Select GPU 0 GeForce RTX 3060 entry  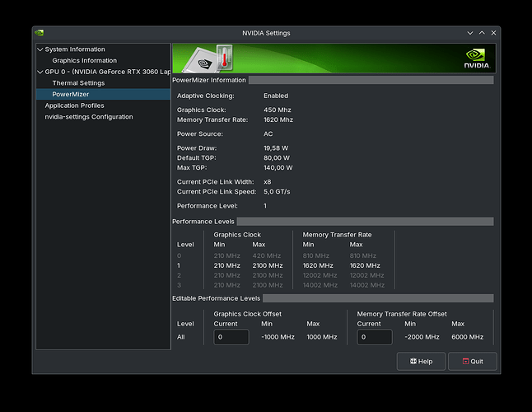pos(108,72)
